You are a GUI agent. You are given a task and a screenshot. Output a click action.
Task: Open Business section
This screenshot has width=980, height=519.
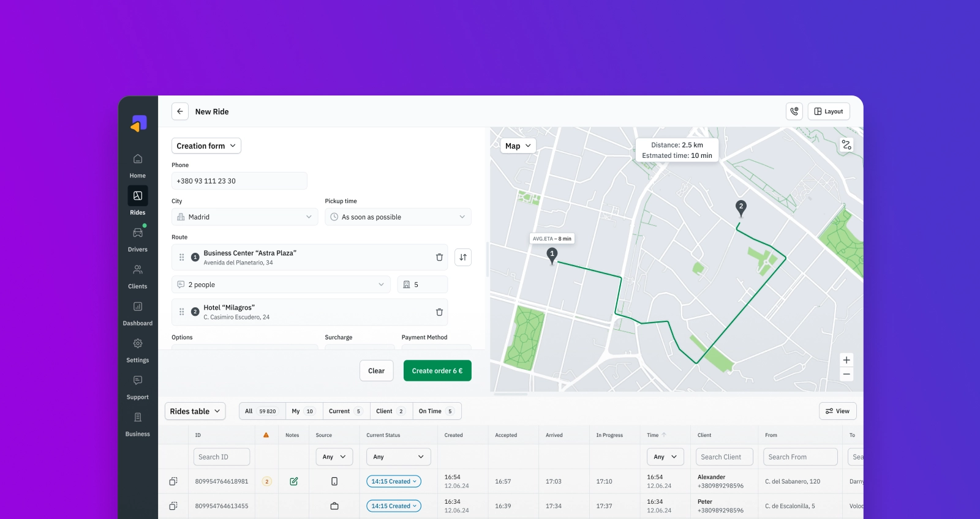137,424
